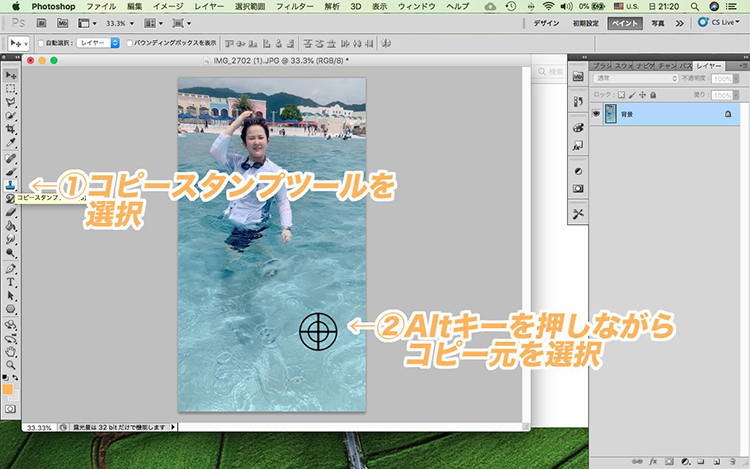Select the Type tool
Image resolution: width=750 pixels, height=469 pixels.
pos(11,282)
